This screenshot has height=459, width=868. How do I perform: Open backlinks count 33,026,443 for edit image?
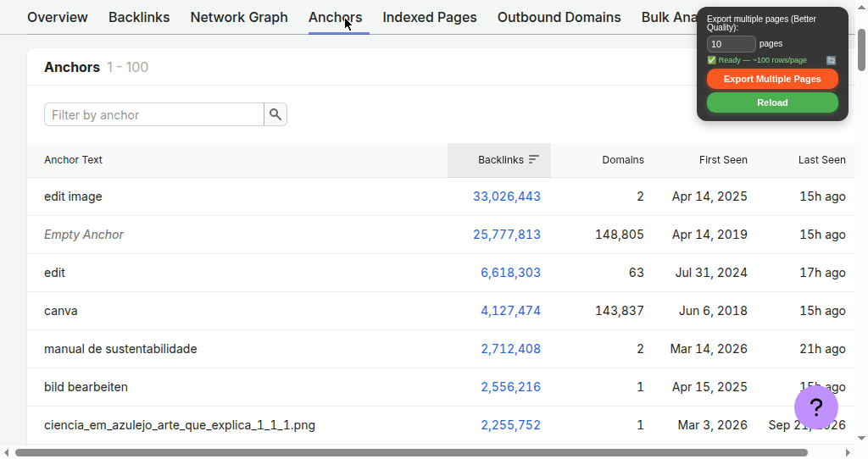(x=507, y=196)
